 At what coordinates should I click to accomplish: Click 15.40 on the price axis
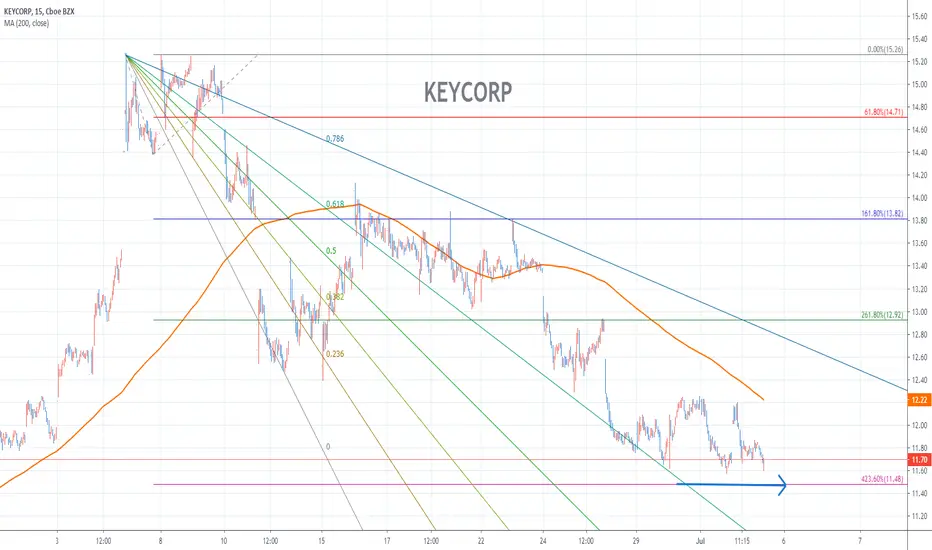(920, 39)
